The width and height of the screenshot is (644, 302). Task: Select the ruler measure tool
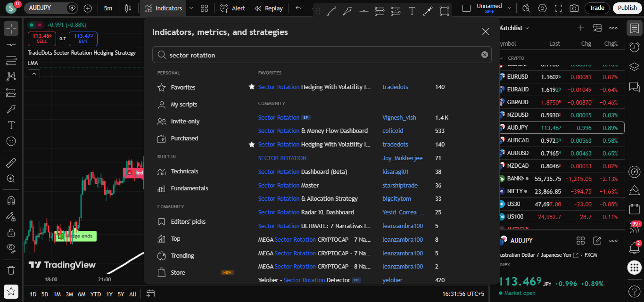[x=11, y=163]
